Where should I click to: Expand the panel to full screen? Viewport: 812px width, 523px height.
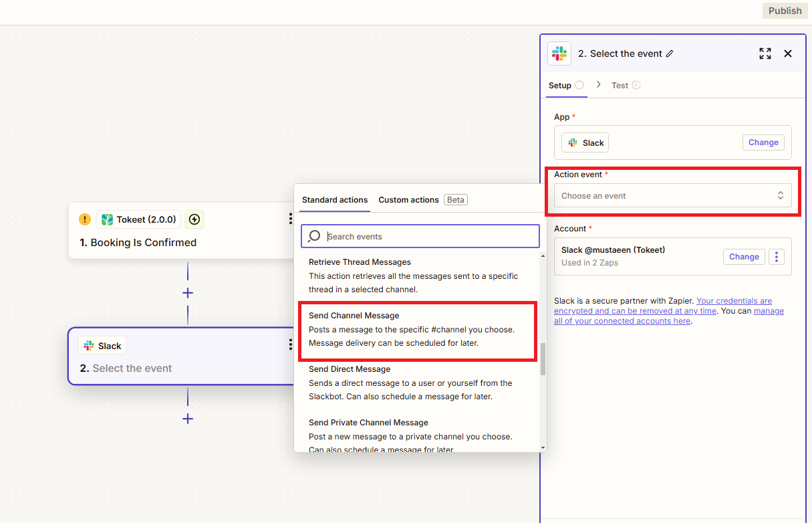coord(765,54)
